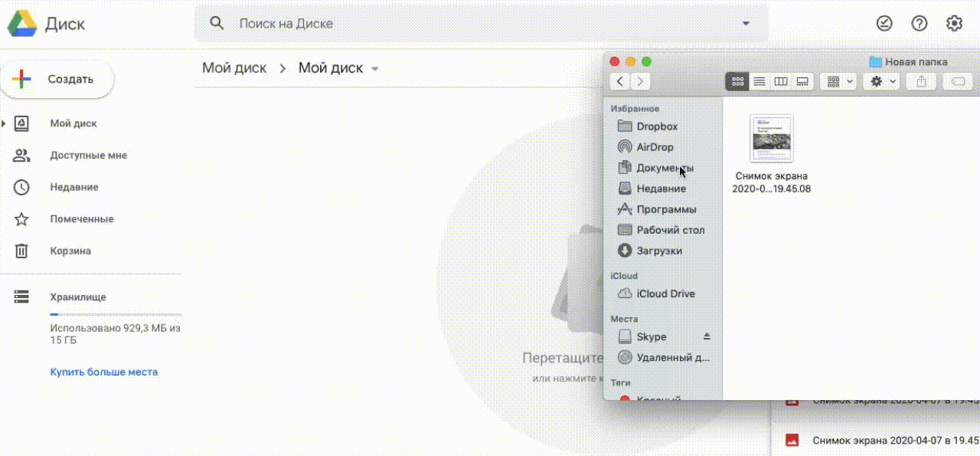Switch Finder to icon view

[738, 81]
